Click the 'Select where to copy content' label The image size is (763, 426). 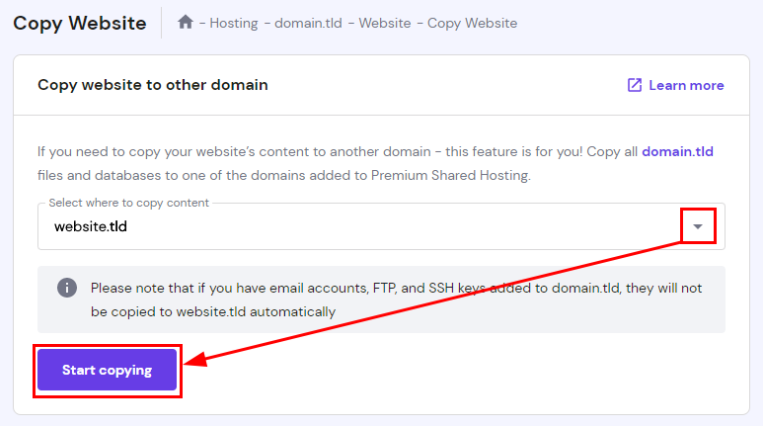tap(129, 203)
